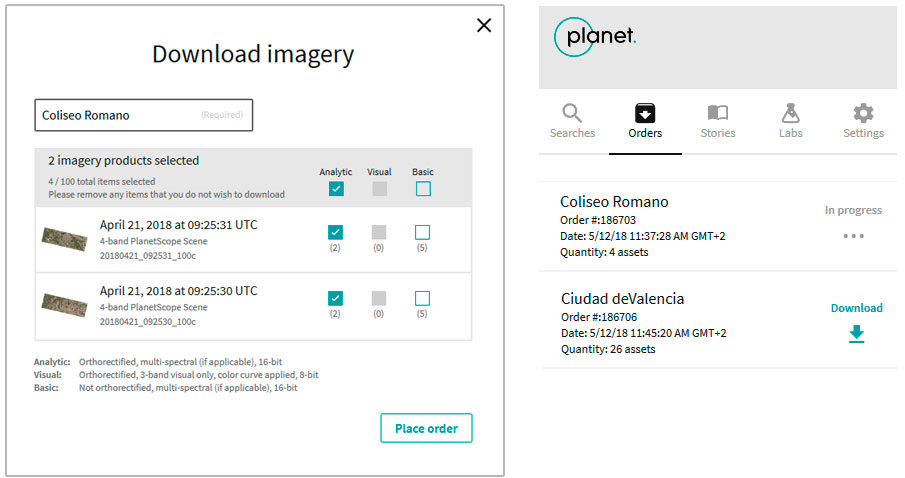Open the Ciudad deValencia order entry
This screenshot has height=478, width=905.
[x=719, y=323]
